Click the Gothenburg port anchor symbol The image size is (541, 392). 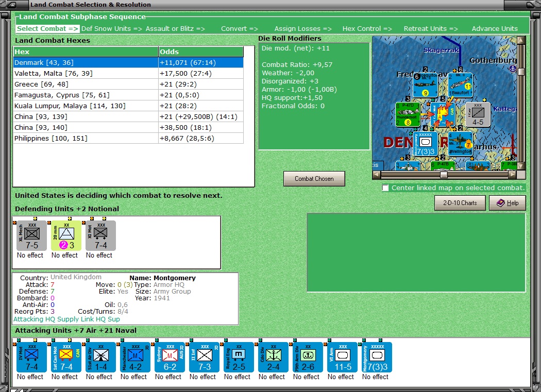(513, 69)
